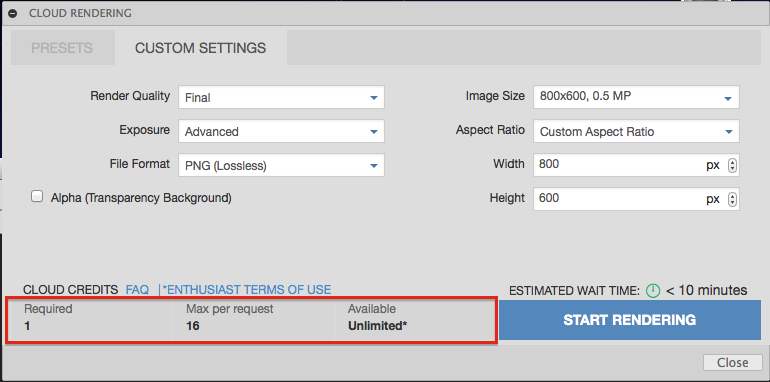The height and width of the screenshot is (382, 770).
Task: Open the Render Quality dropdown
Action: click(281, 97)
